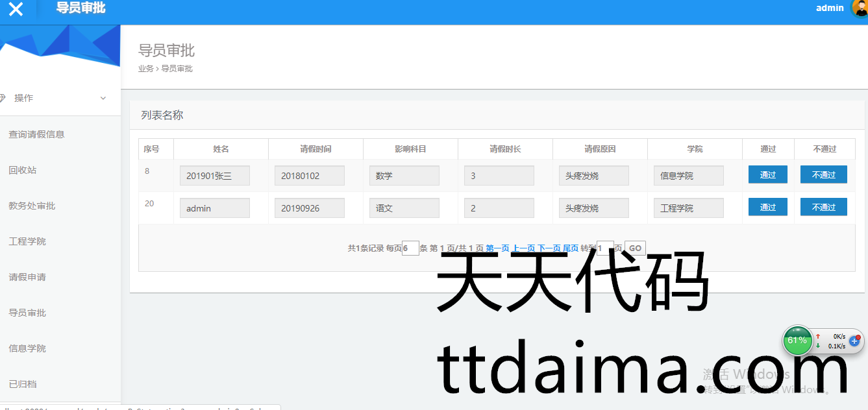Click 下一页 pagination link
The width and height of the screenshot is (868, 410).
pyautogui.click(x=549, y=248)
